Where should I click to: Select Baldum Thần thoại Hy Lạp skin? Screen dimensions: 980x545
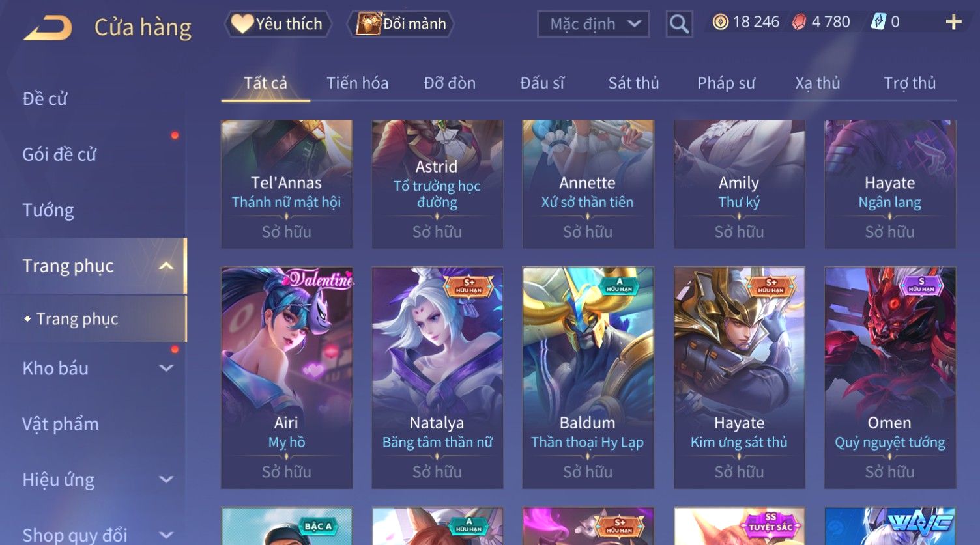588,378
